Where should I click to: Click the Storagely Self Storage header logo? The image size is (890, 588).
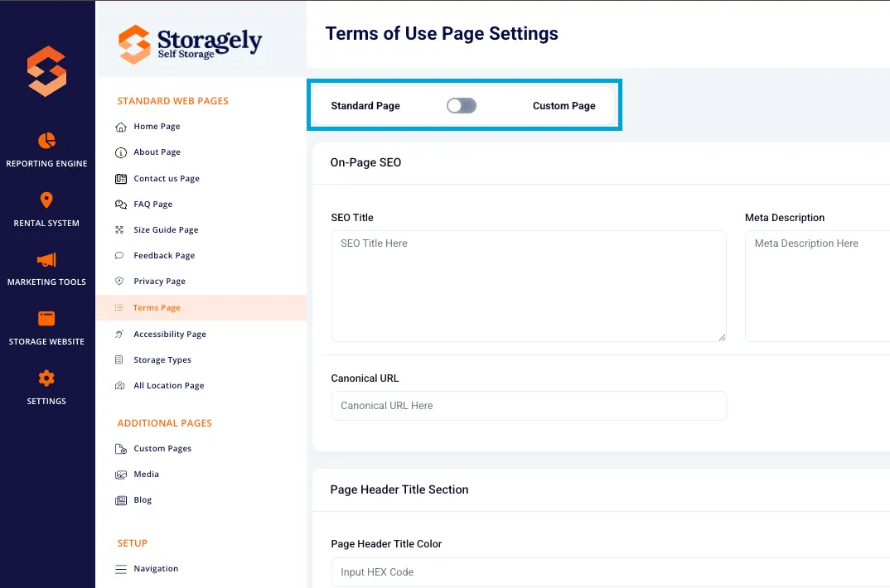190,44
